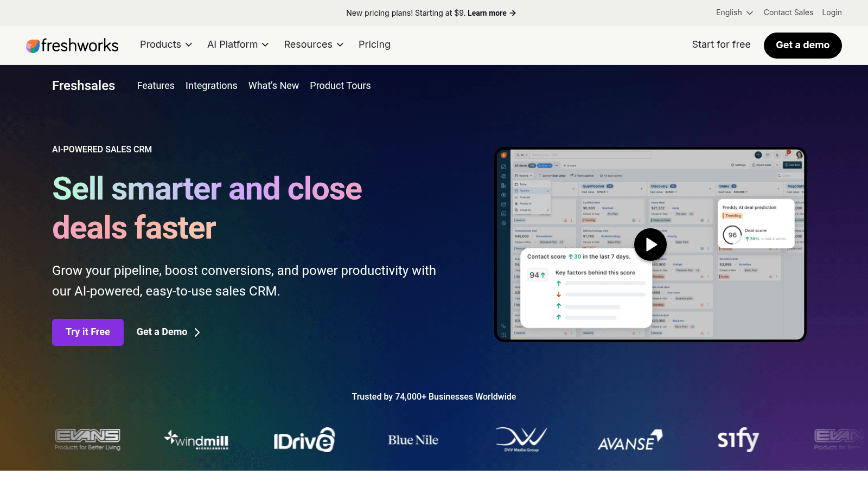The image size is (868, 488).
Task: Click the Blue Nile logo
Action: [413, 440]
